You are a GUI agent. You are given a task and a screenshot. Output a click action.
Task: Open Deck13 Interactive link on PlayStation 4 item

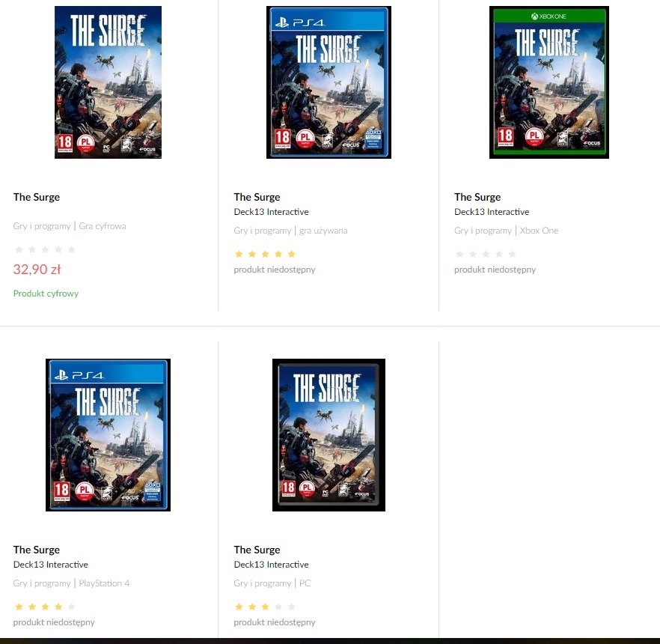(x=51, y=565)
